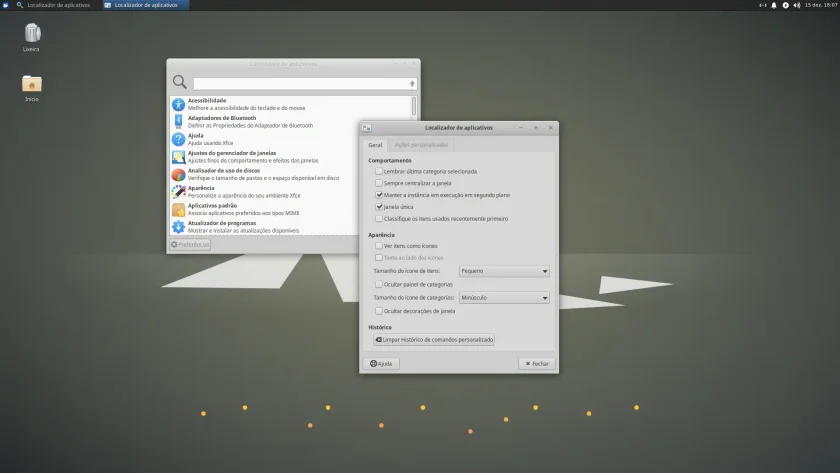Click the Adaptadores de Bluetooth icon

point(178,122)
